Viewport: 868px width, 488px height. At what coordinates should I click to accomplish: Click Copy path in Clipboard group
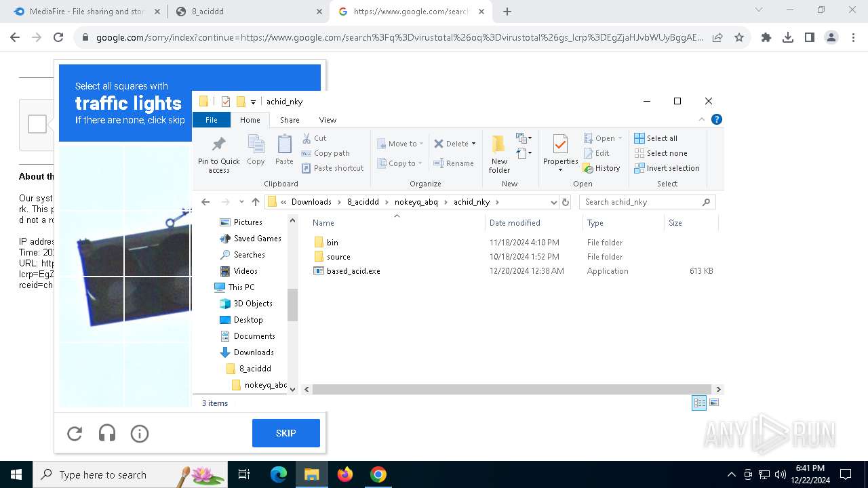click(325, 153)
